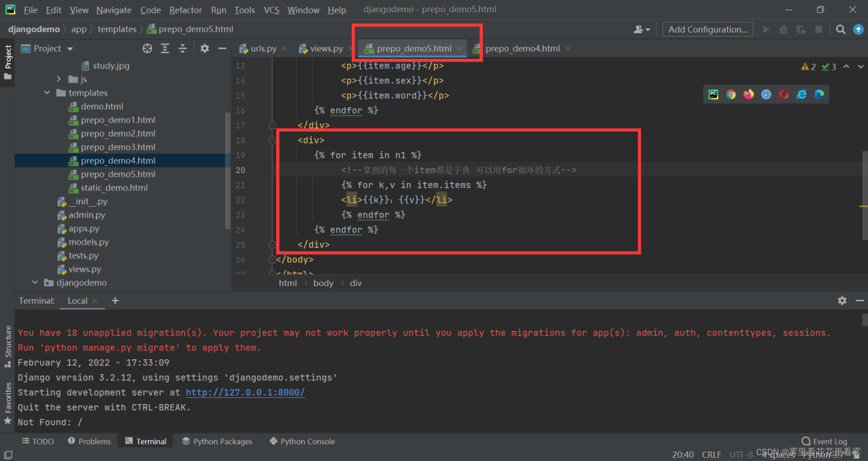This screenshot has height=461, width=868.
Task: Open terminal settings gear icon
Action: [842, 300]
